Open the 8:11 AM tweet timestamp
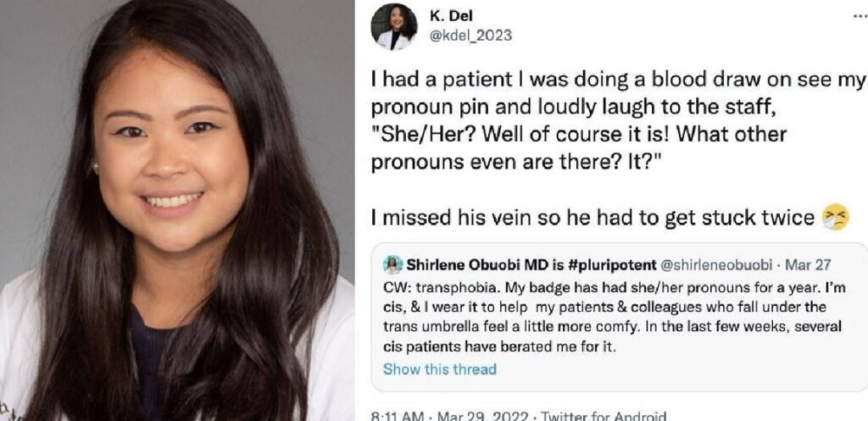 [397, 415]
